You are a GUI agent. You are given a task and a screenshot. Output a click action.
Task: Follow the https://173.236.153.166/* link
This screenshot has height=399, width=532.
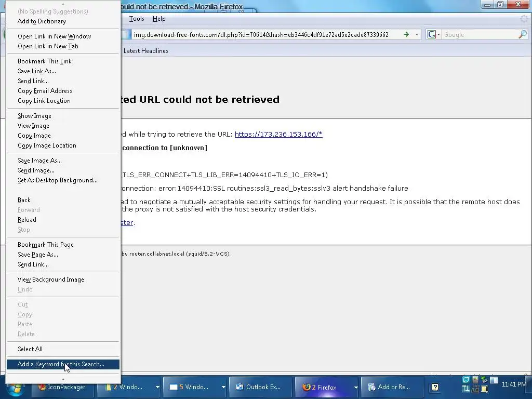[x=278, y=134]
